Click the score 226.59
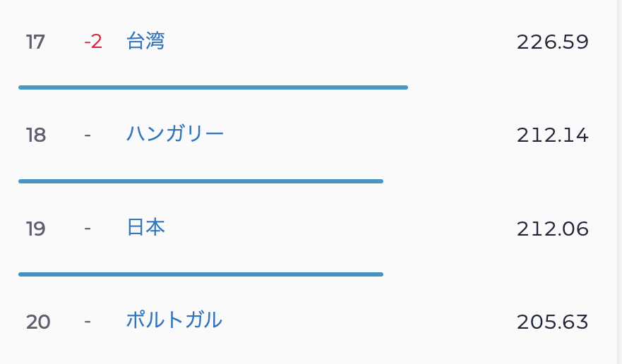Viewport: 622px width, 364px height. [x=552, y=42]
